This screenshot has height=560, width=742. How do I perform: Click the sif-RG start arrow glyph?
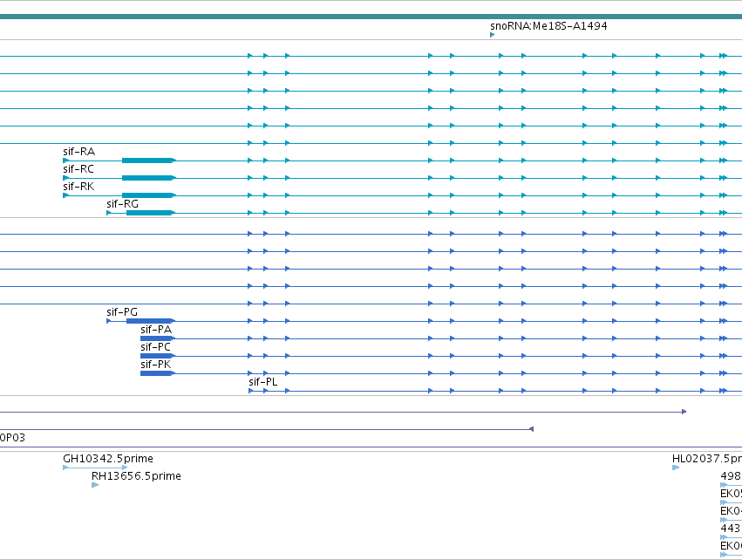(x=109, y=213)
